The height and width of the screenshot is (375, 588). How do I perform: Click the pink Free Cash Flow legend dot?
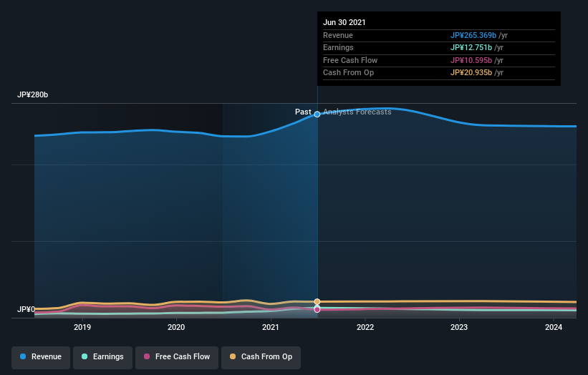pos(147,356)
